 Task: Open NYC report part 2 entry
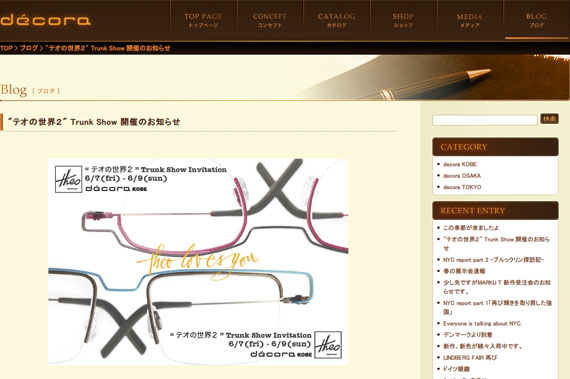click(493, 260)
